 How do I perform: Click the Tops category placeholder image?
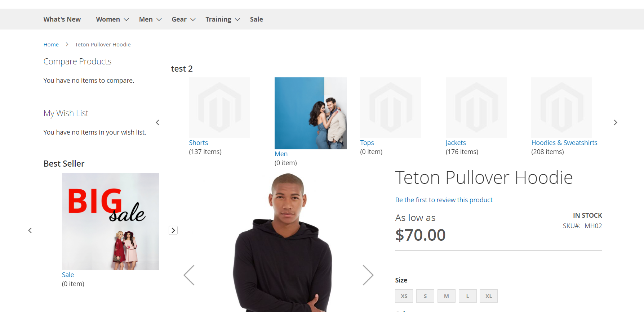pos(390,108)
